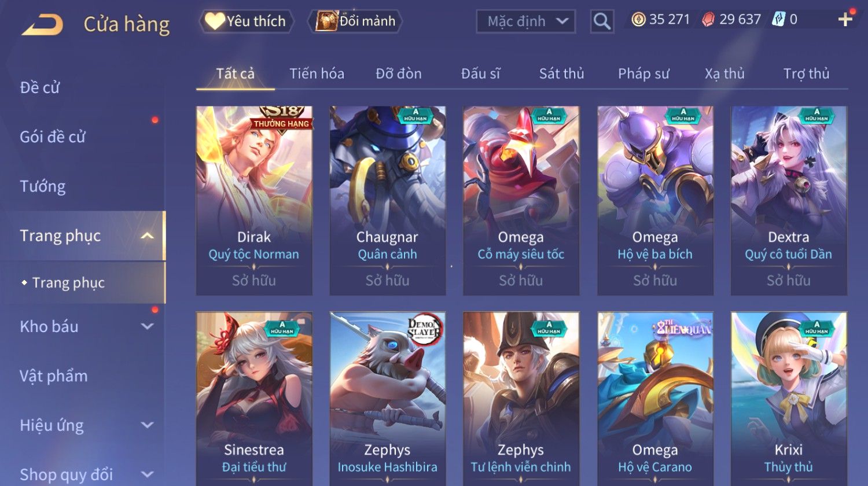Open Yêu thích favorites heart
Screen dimensions: 868x486
pos(214,21)
